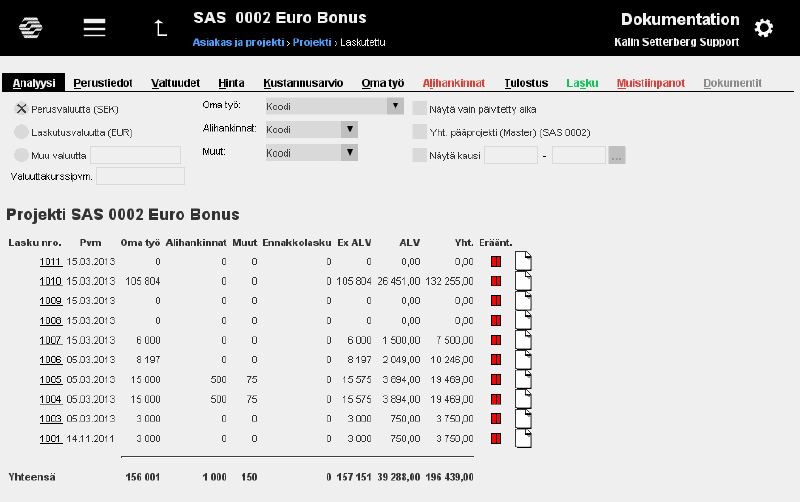The image size is (800, 502).
Task: Select Laskutusvaluutta (EUR) radio option
Action: tap(21, 132)
